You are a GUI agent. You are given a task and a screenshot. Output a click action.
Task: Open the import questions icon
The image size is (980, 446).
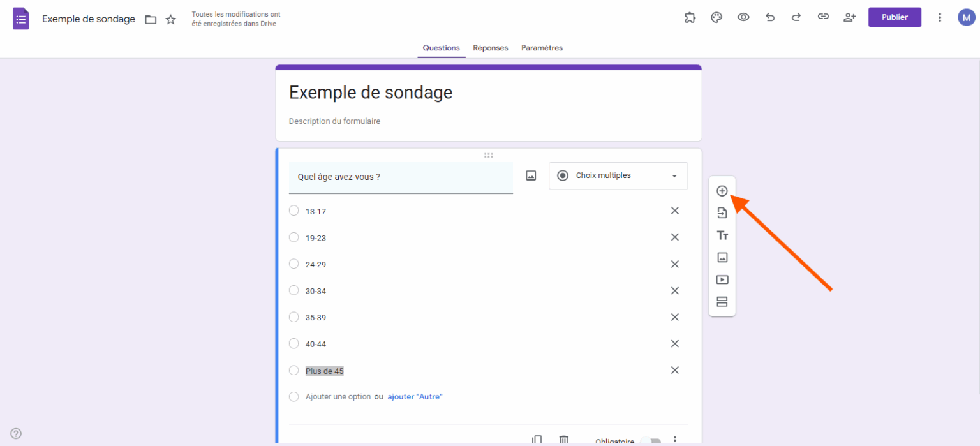point(722,212)
